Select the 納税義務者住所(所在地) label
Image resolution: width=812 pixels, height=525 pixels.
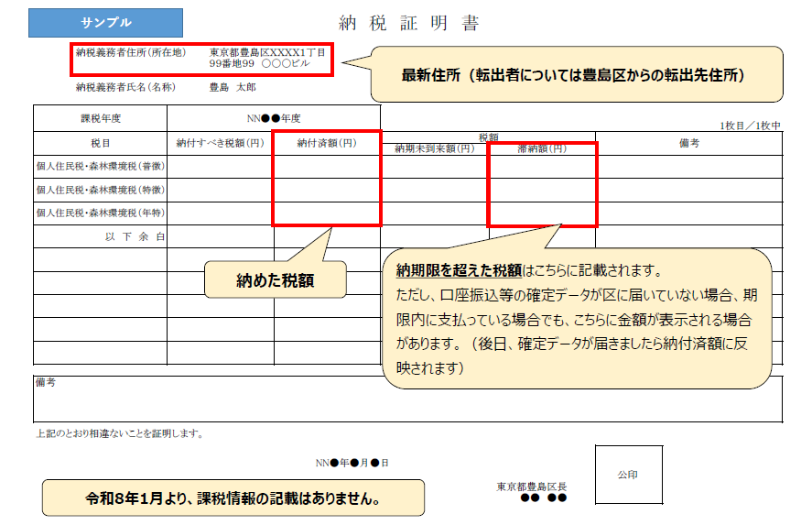(x=131, y=52)
